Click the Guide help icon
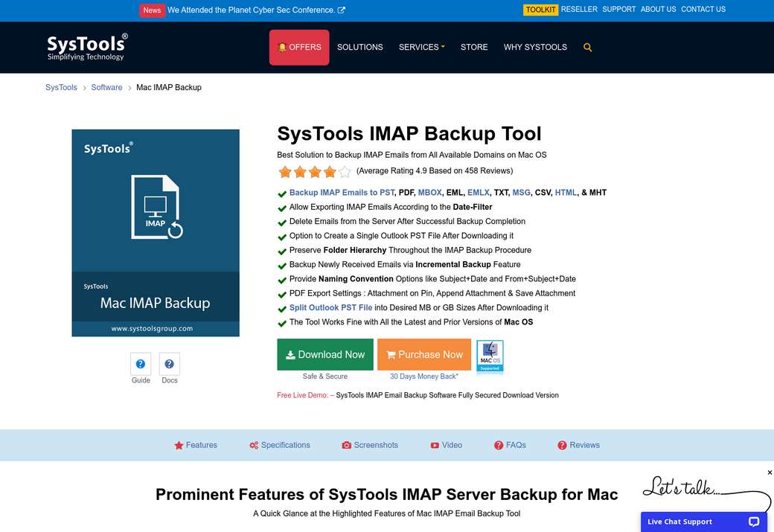Viewport: 774px width, 532px height. (141, 364)
